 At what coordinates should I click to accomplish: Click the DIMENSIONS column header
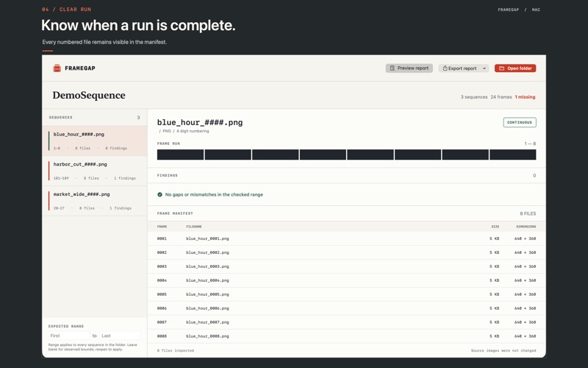click(x=526, y=227)
